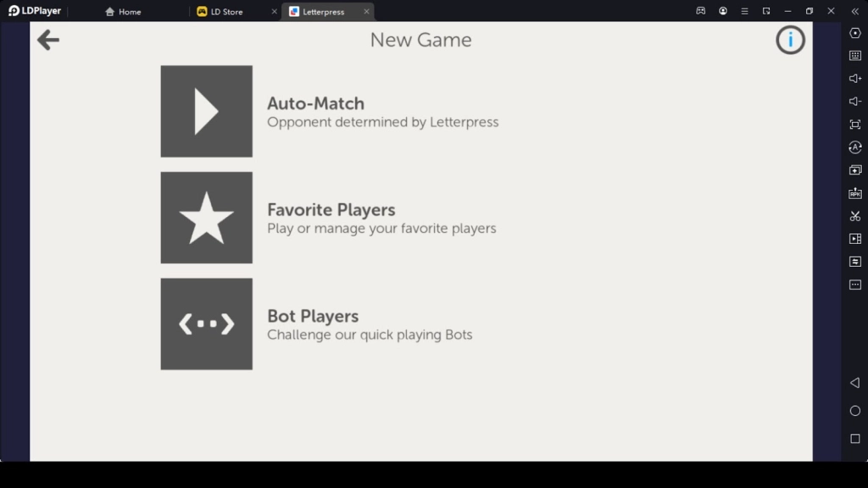Viewport: 868px width, 488px height.
Task: Close the Letterpress tab
Action: [x=366, y=12]
